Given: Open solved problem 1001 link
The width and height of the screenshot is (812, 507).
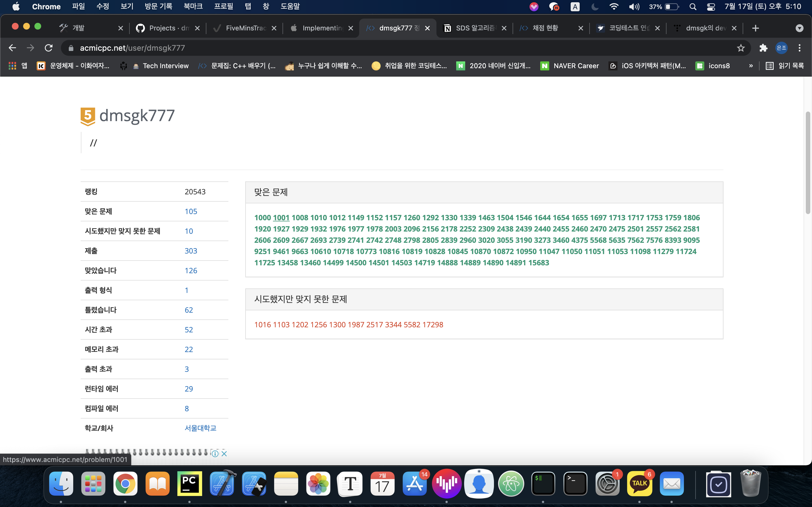Looking at the screenshot, I should pos(281,218).
